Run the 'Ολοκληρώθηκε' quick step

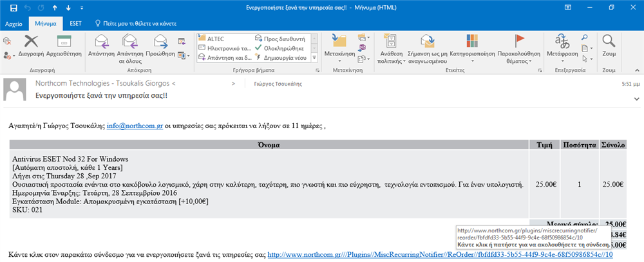[x=280, y=48]
